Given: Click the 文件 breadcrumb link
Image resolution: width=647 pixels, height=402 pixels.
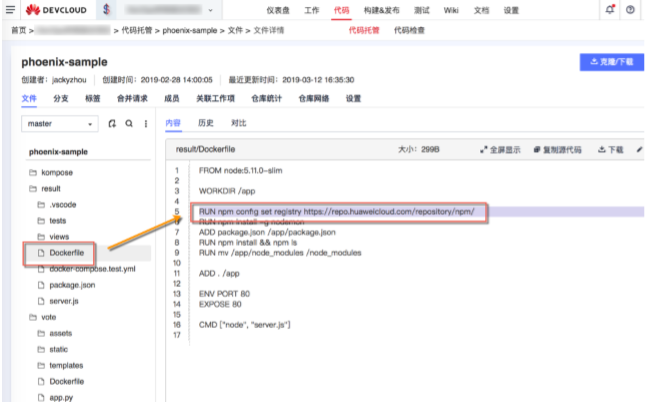Looking at the screenshot, I should tap(235, 30).
